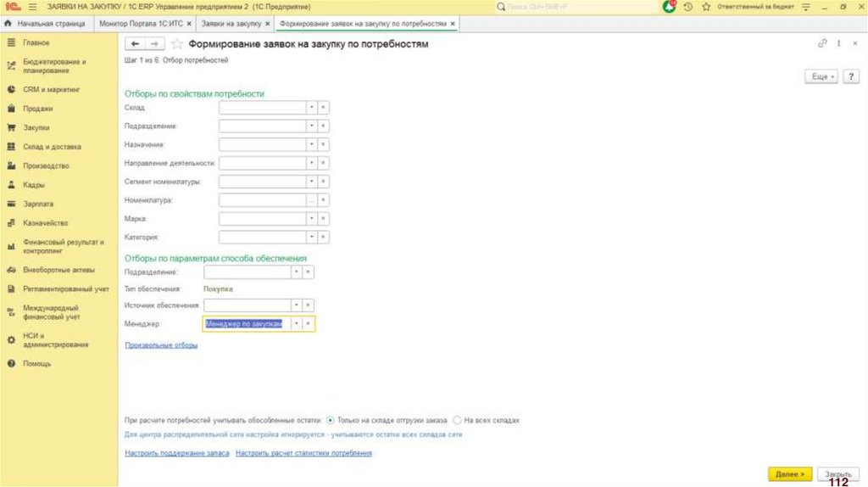Open help with question mark button
This screenshot has width=868, height=487.
(x=851, y=76)
